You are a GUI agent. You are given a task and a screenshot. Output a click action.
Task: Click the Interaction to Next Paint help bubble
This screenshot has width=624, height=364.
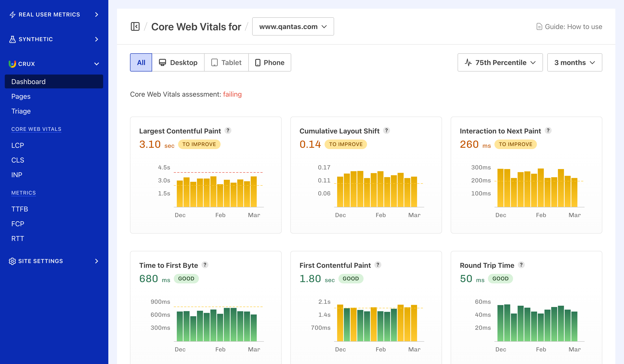coord(548,130)
